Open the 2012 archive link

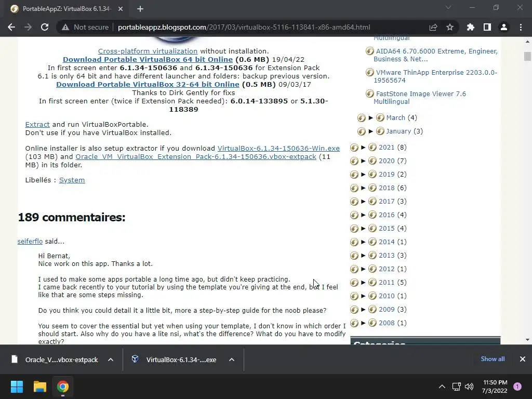pos(387,269)
